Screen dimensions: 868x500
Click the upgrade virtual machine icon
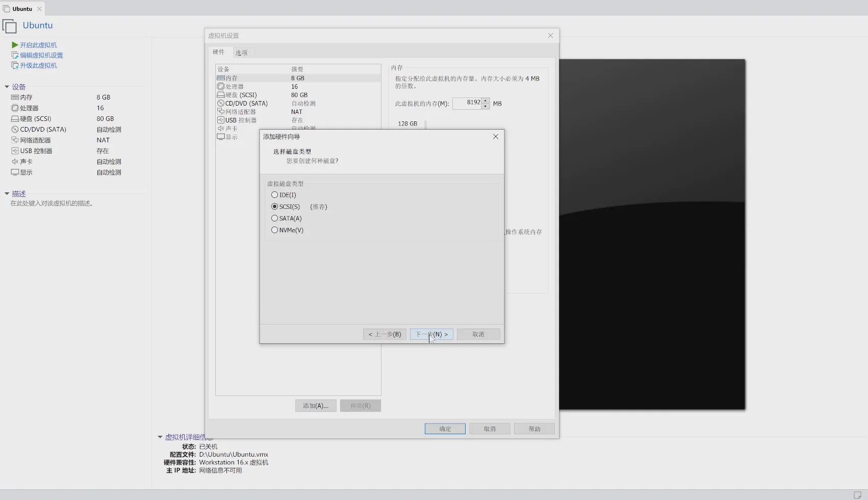click(15, 65)
